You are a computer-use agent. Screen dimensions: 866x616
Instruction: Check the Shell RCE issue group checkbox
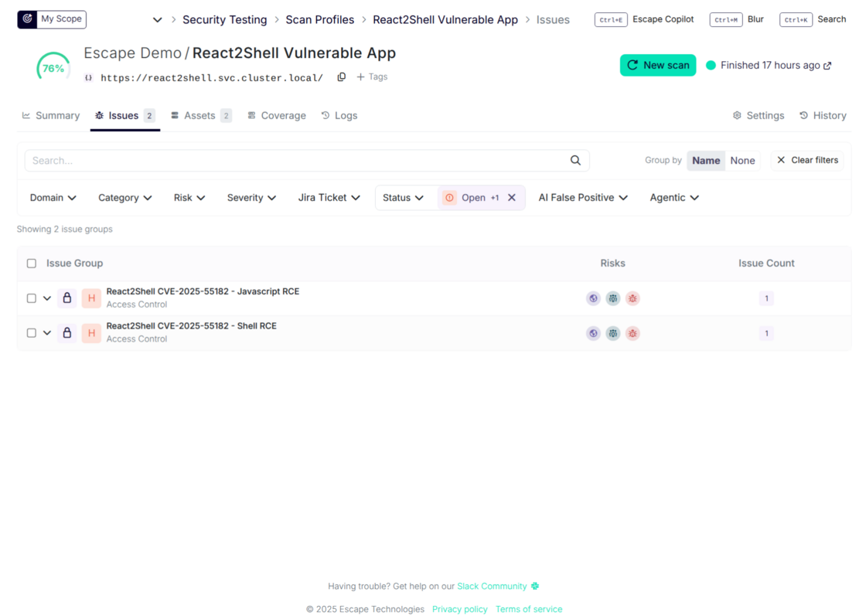(32, 333)
